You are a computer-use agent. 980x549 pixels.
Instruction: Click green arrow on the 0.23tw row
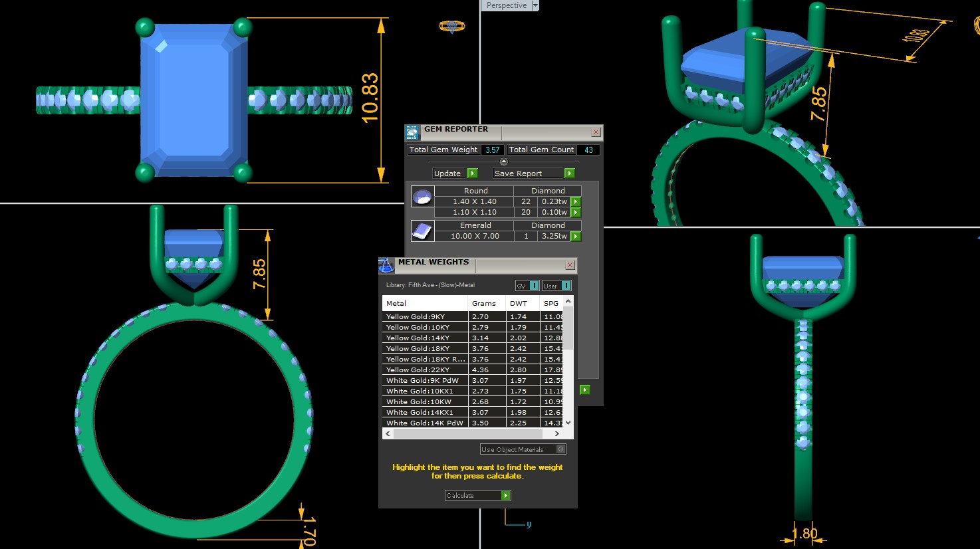pyautogui.click(x=576, y=201)
